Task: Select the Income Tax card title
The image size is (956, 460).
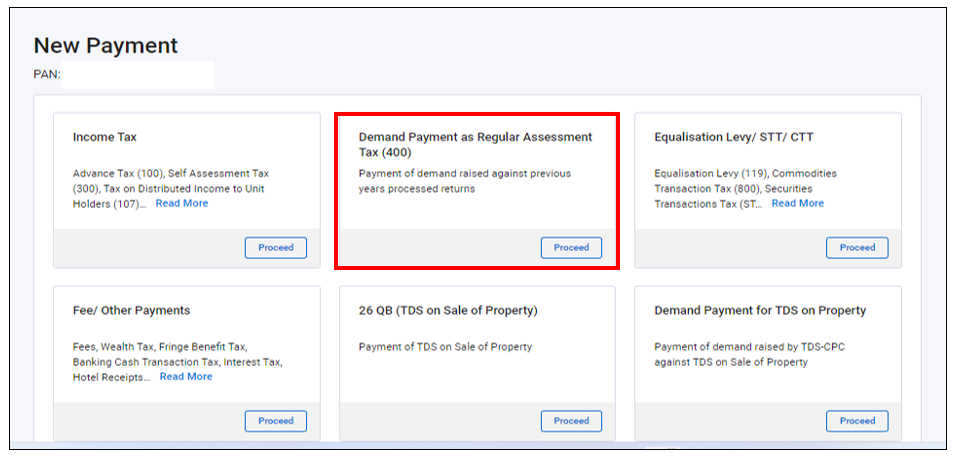Action: [x=105, y=137]
